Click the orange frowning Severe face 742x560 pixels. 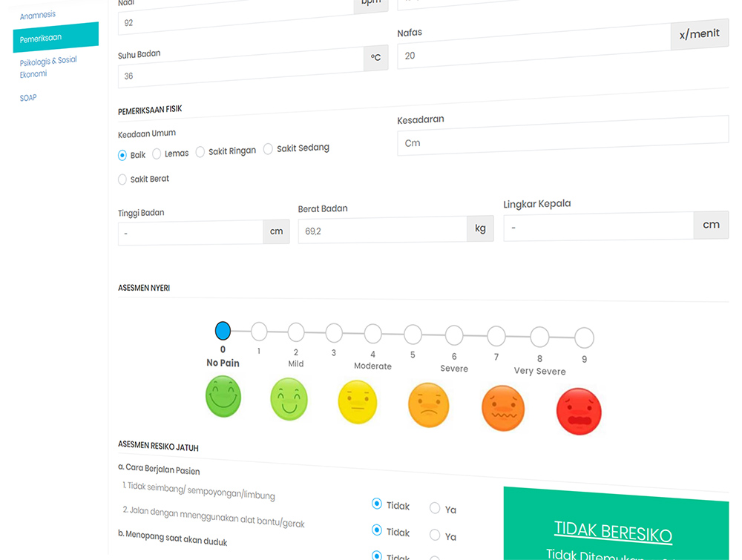pos(429,405)
